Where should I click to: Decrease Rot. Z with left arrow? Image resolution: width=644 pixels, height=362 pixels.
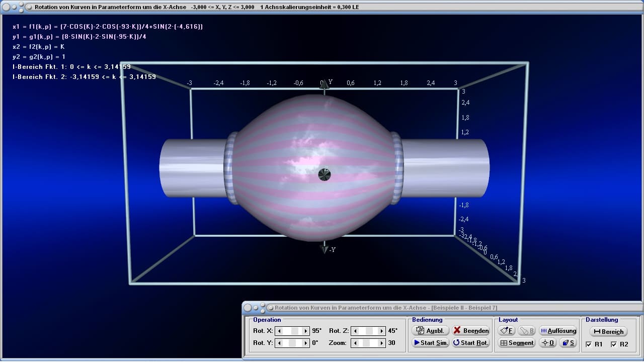[355, 331]
